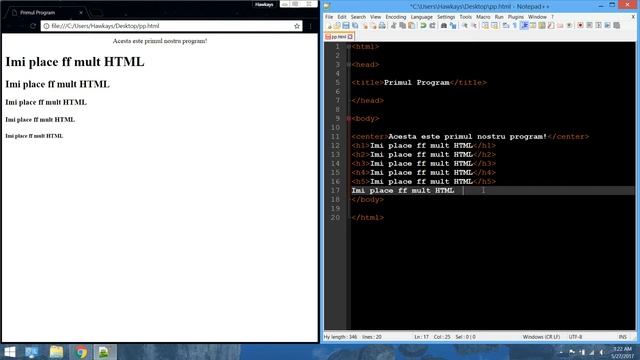Open the Encoding menu
Image resolution: width=640 pixels, height=360 pixels.
pyautogui.click(x=396, y=17)
